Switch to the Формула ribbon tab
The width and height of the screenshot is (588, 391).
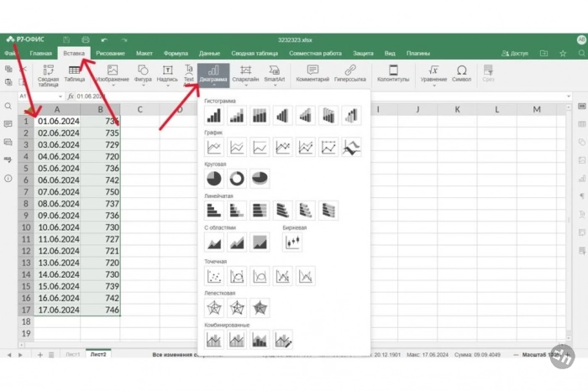pyautogui.click(x=176, y=53)
